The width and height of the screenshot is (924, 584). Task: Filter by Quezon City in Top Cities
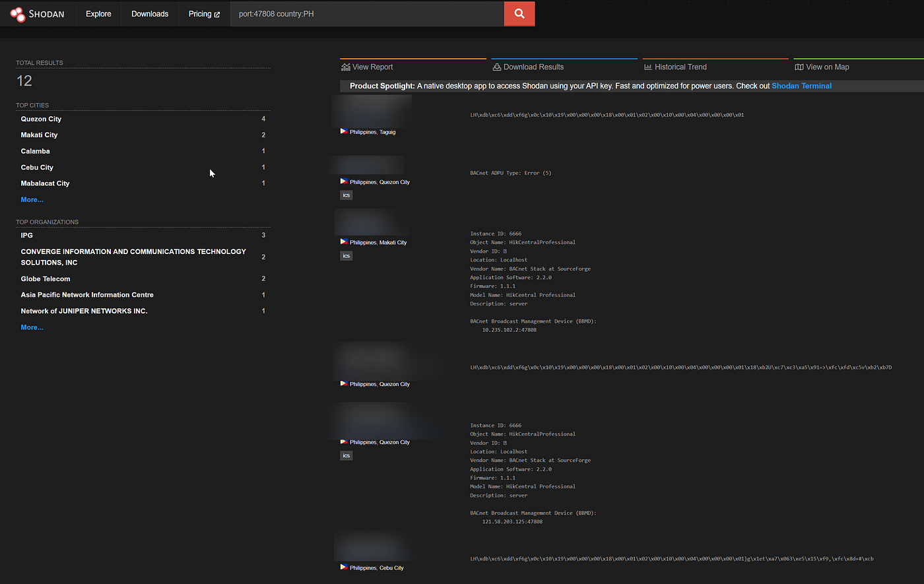tap(41, 119)
